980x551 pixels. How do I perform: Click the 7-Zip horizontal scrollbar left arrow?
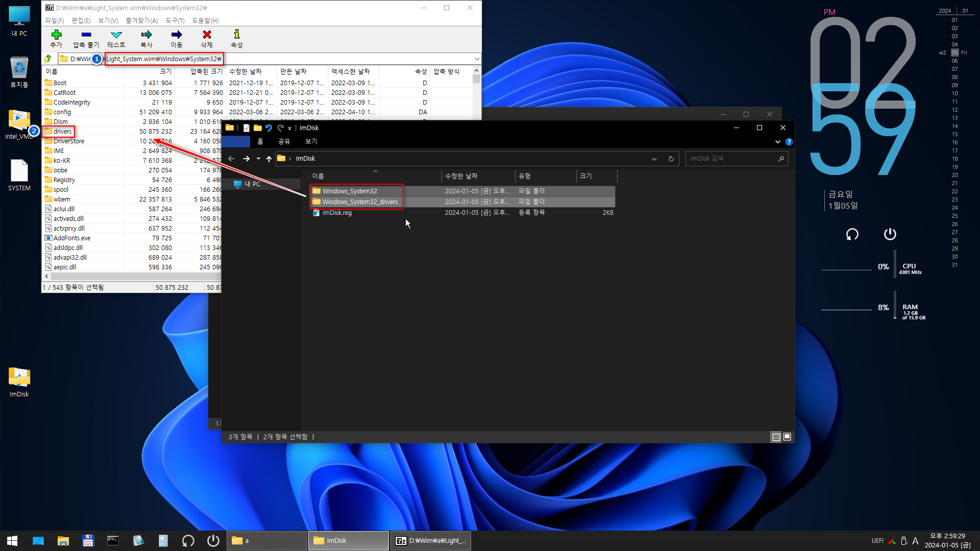point(47,276)
